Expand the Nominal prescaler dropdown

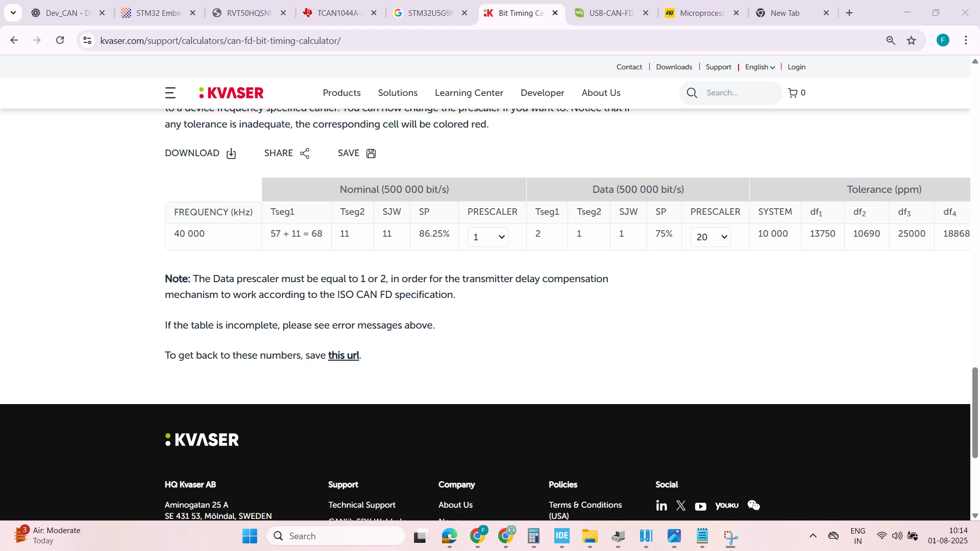[x=488, y=237]
